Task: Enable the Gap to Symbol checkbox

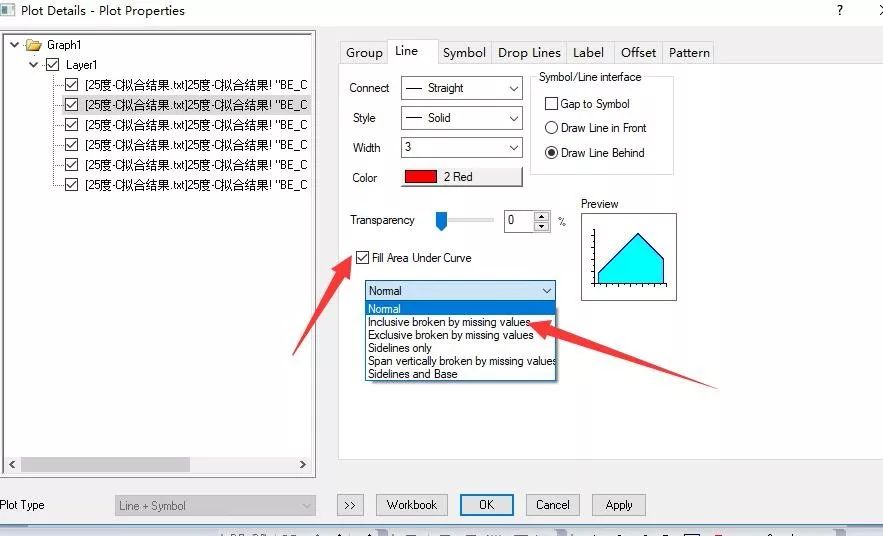Action: pyautogui.click(x=551, y=104)
